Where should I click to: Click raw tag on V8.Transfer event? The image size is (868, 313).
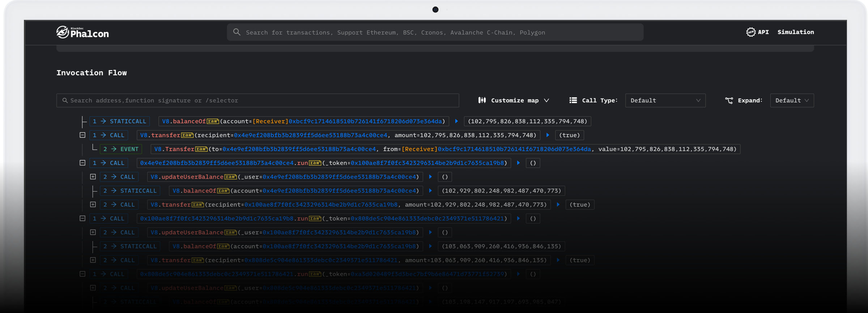(202, 149)
